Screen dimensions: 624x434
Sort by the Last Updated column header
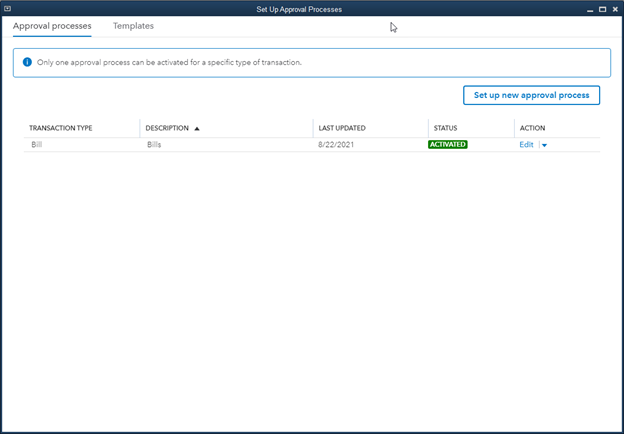[x=341, y=129]
